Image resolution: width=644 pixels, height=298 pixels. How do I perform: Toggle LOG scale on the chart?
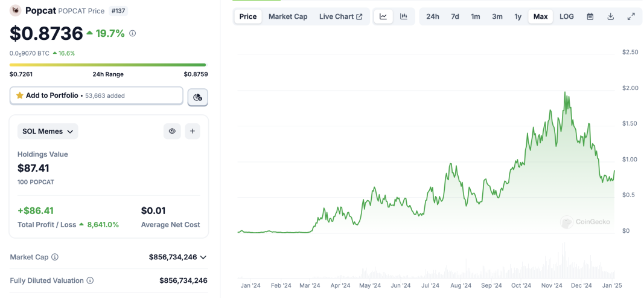pos(567,16)
